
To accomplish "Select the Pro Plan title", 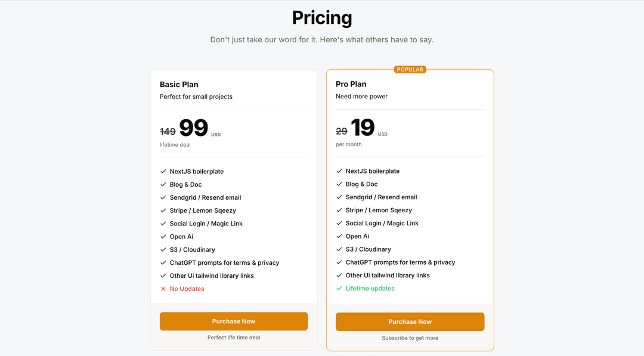I will click(351, 83).
